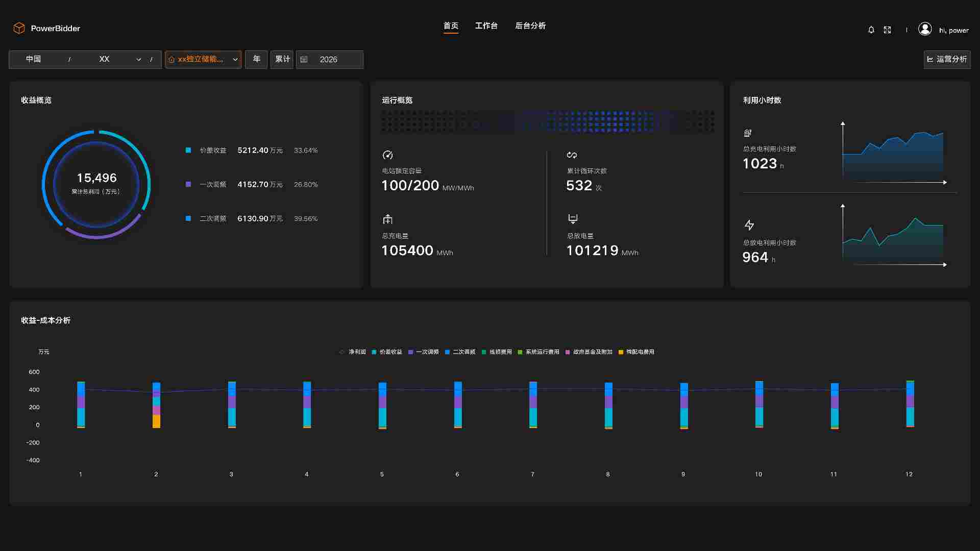Select the 累计 period button
Screen dimensions: 980x551
pos(282,60)
